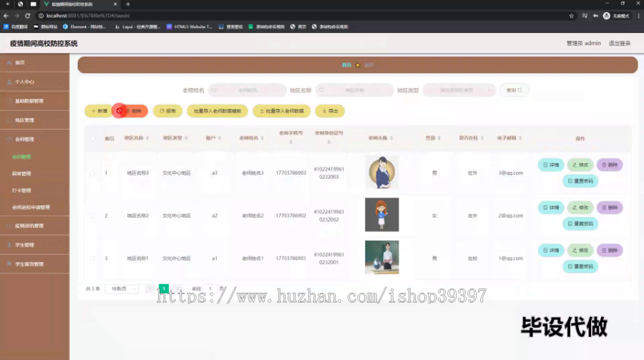Click the yellow 新增 button
The height and width of the screenshot is (360, 644).
click(99, 111)
